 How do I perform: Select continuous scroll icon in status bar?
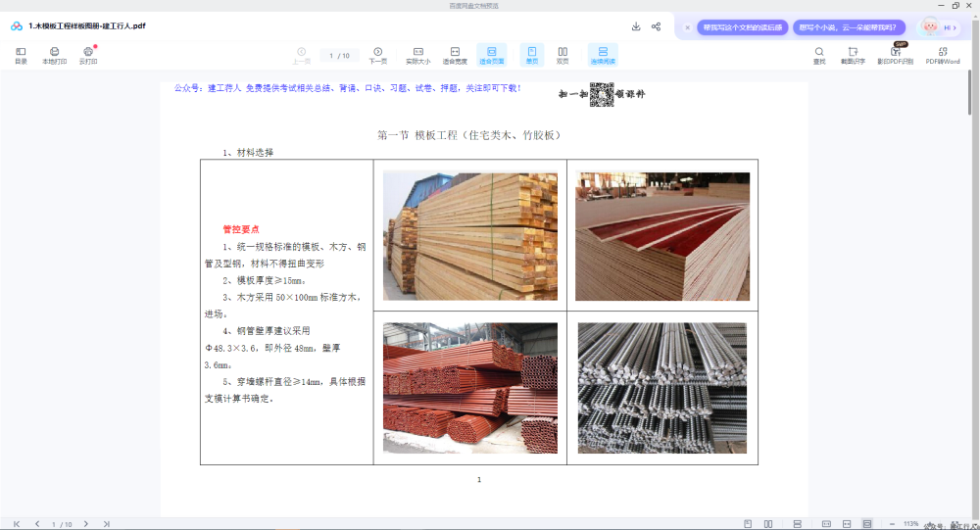click(x=797, y=524)
